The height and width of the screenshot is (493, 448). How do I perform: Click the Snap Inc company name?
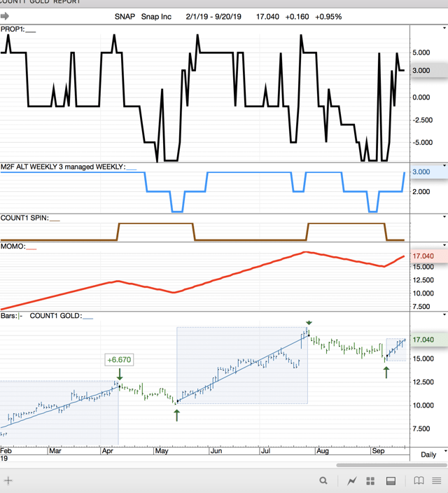click(x=156, y=17)
